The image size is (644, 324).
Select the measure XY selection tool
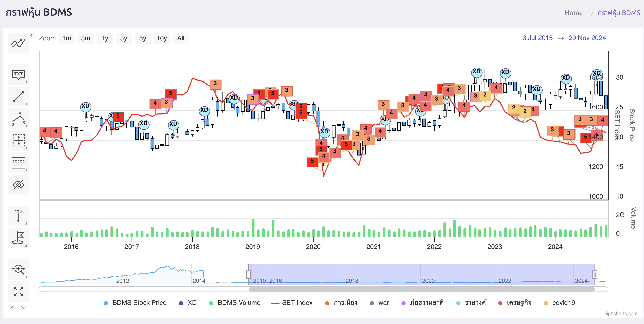18,141
